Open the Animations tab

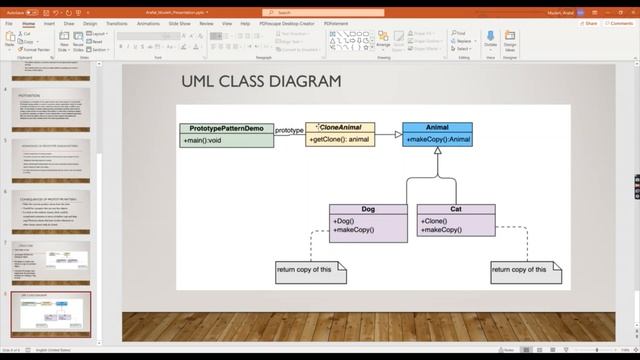pos(148,24)
